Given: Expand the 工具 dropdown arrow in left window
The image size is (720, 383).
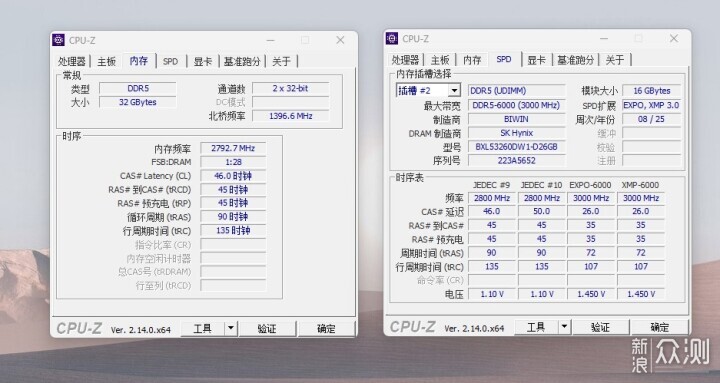Looking at the screenshot, I should (231, 328).
